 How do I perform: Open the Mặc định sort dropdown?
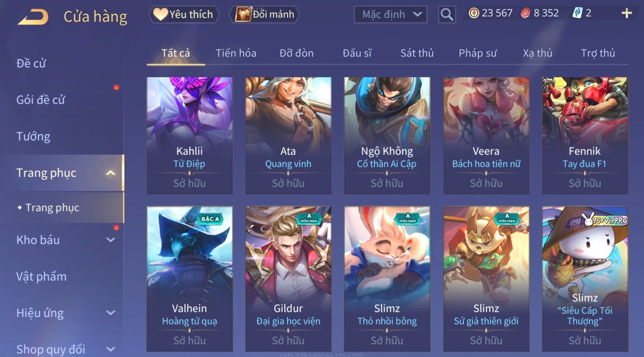(x=391, y=15)
